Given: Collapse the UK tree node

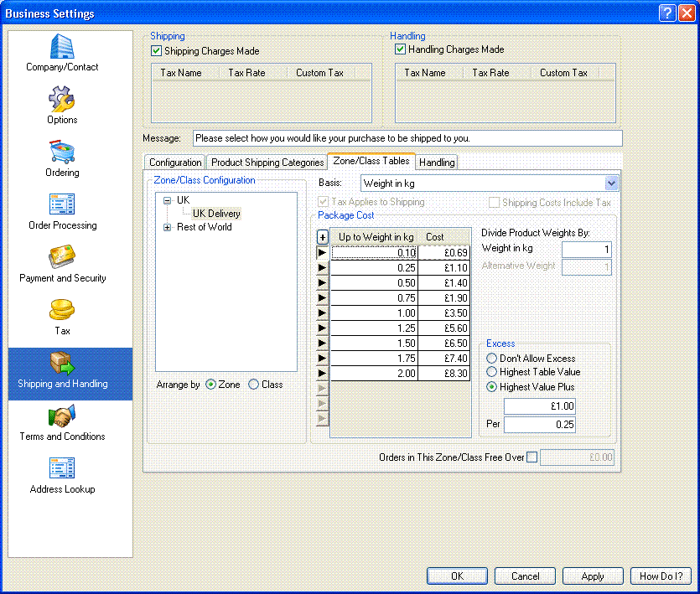Looking at the screenshot, I should pos(168,200).
